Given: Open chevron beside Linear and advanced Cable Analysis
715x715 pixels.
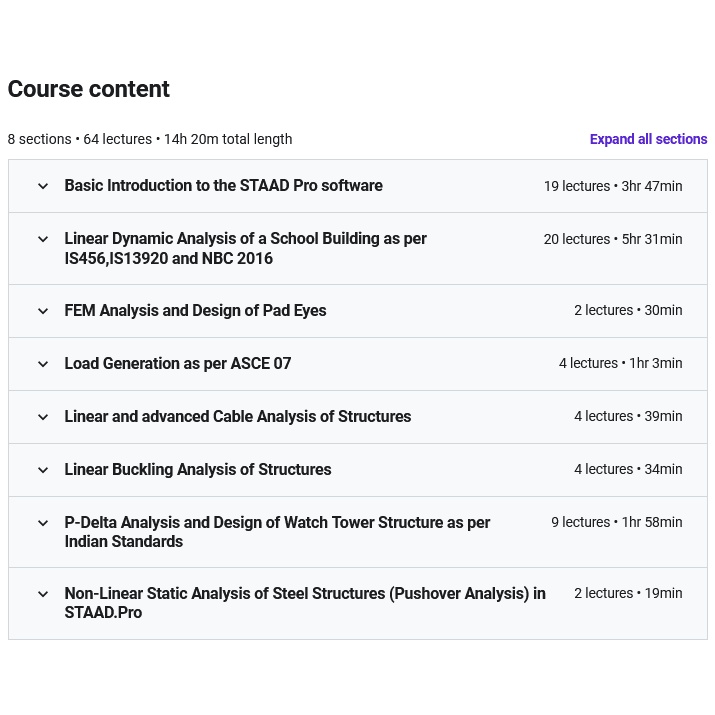Looking at the screenshot, I should [x=43, y=417].
